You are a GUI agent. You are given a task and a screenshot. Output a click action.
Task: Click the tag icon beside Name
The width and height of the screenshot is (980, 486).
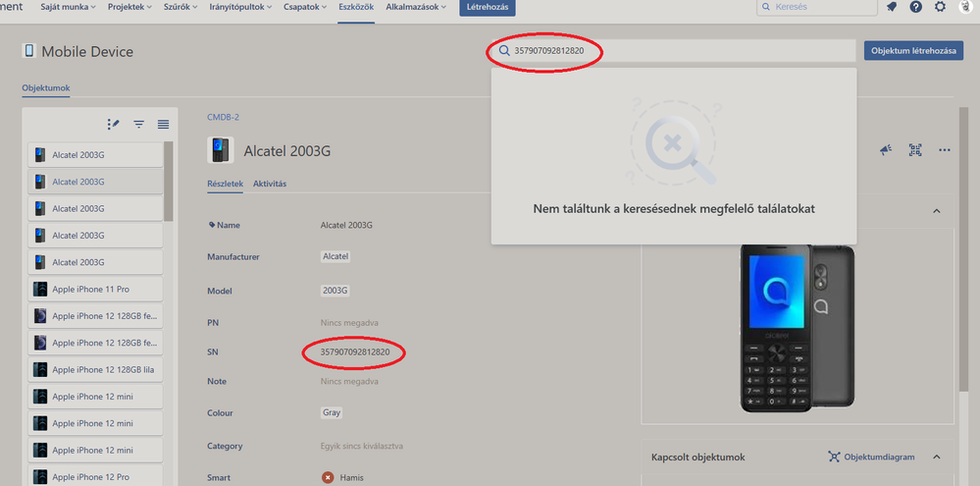pos(211,225)
